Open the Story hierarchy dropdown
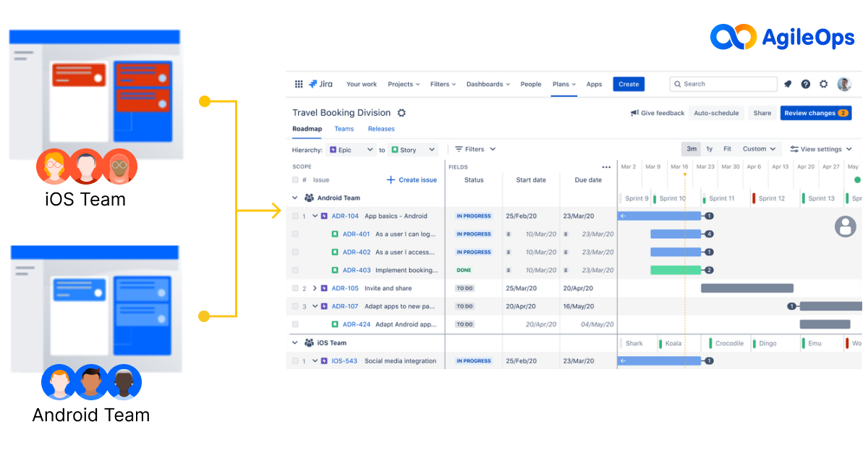Screen dimensions: 868x456 click(x=414, y=150)
